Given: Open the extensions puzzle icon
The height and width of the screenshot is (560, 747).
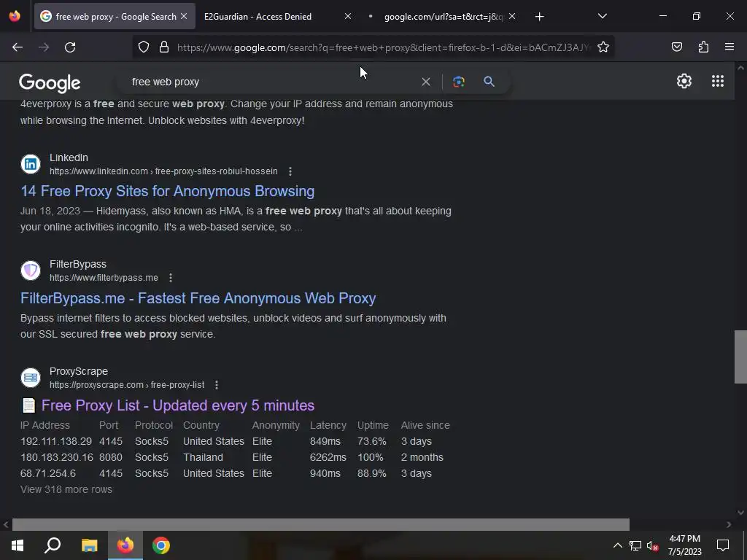Looking at the screenshot, I should point(703,47).
